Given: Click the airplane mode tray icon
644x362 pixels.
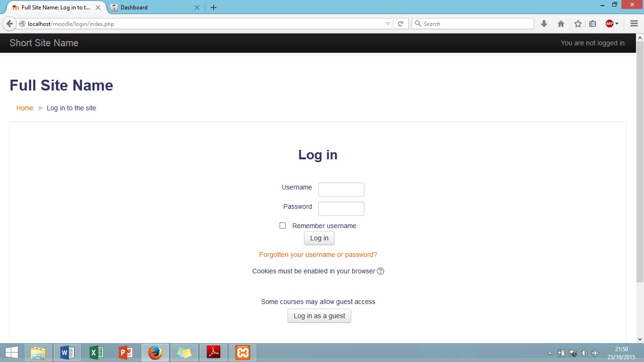Looking at the screenshot, I should point(595,353).
